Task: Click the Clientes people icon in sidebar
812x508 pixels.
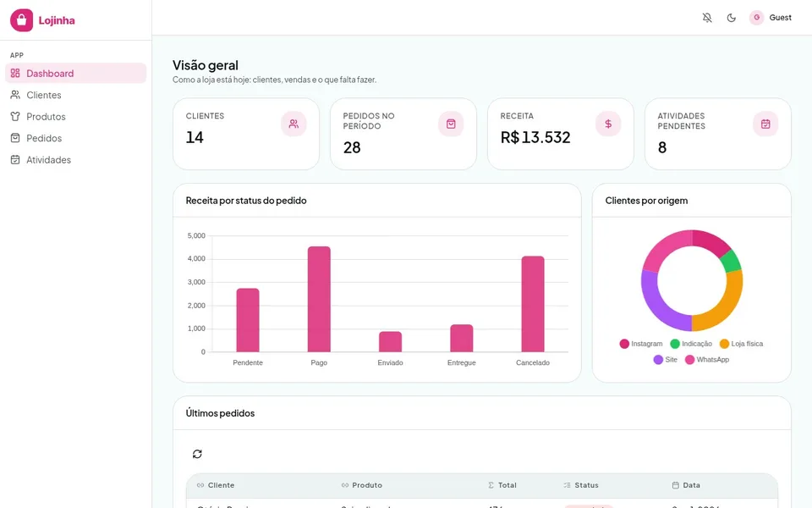Action: coord(15,95)
